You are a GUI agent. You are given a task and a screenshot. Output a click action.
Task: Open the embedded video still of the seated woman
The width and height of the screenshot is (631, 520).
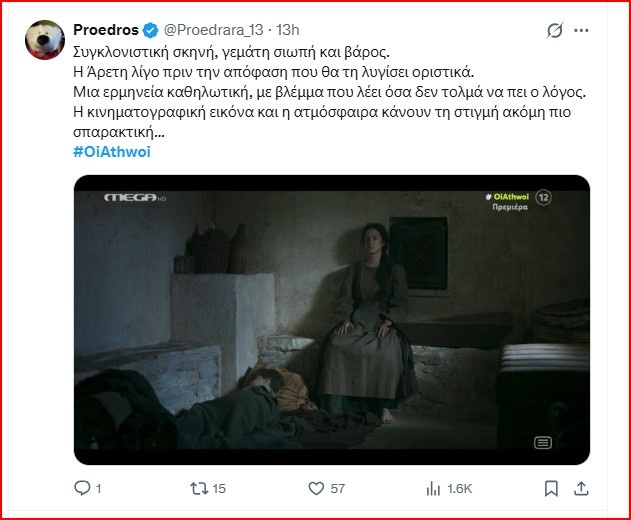coord(331,319)
